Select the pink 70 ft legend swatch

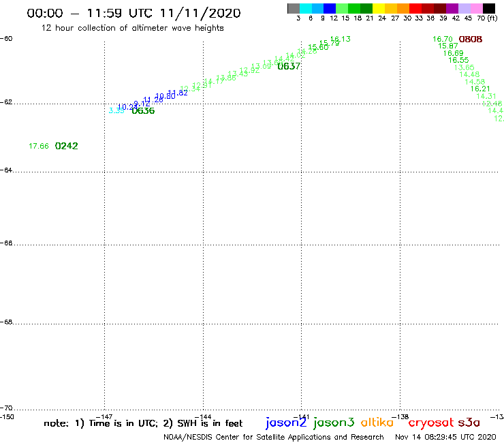tap(476, 8)
